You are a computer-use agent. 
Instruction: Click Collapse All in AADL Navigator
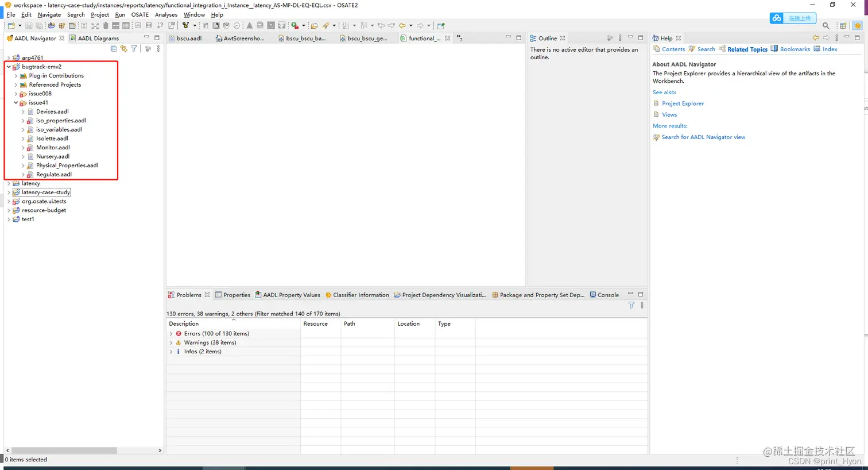pyautogui.click(x=114, y=49)
